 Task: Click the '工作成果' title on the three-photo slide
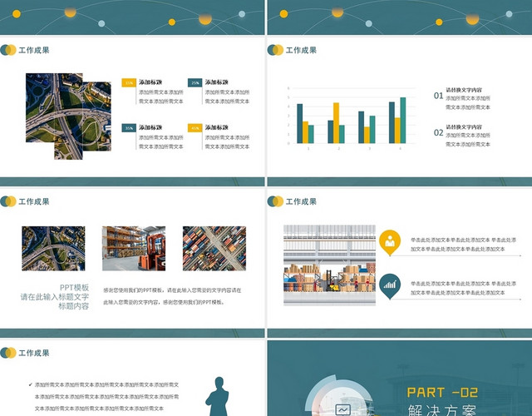click(34, 201)
